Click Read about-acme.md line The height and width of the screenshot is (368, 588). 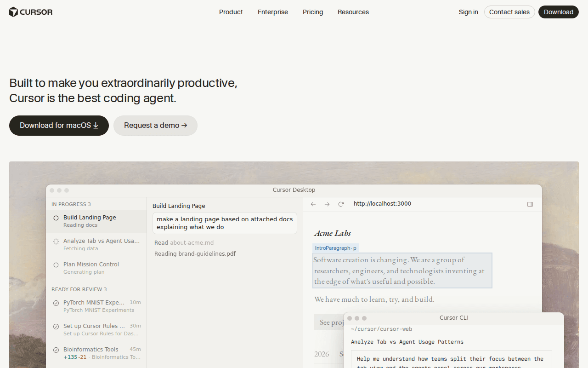pyautogui.click(x=184, y=243)
